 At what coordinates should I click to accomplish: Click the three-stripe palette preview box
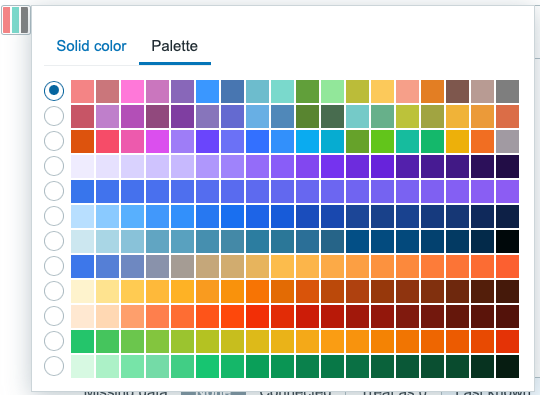pos(16,20)
